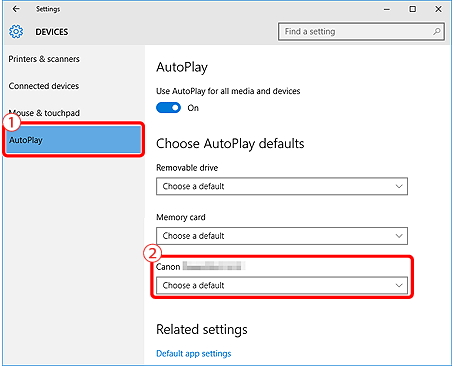452x366 pixels.
Task: Click the Canon dropdown chevron arrow
Action: click(399, 285)
